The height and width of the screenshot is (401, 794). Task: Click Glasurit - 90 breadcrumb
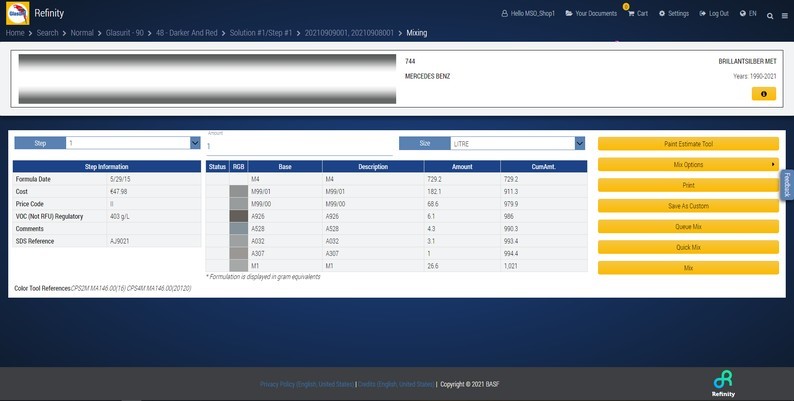point(125,33)
